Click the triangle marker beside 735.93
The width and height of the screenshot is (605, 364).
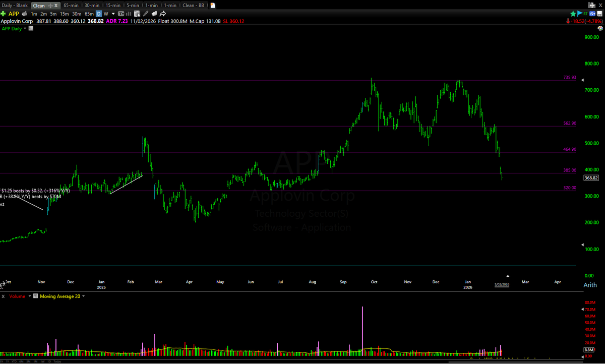(x=583, y=80)
